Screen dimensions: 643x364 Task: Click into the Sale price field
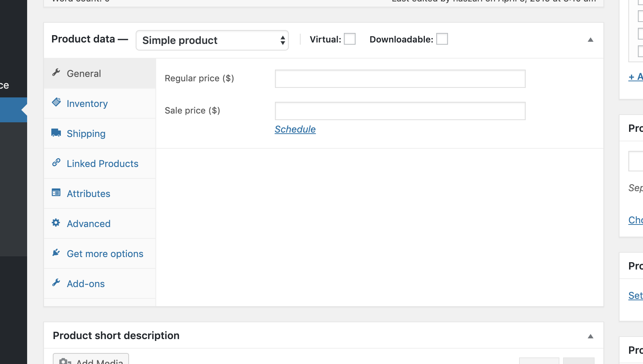400,111
